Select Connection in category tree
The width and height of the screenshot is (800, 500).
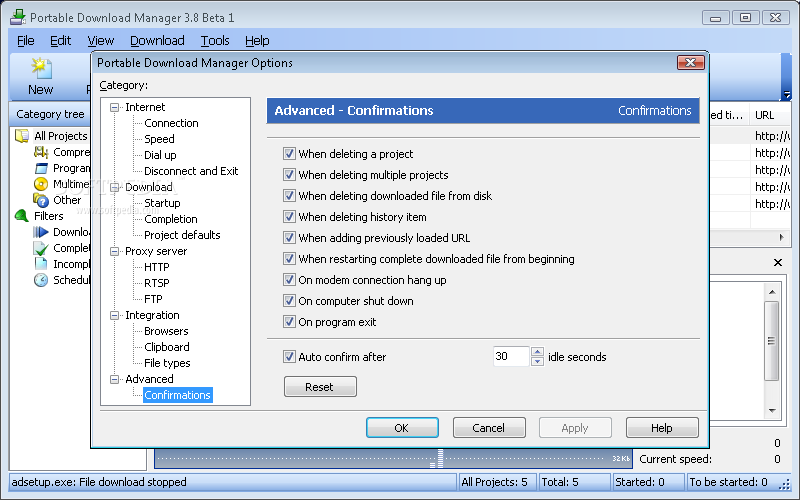[x=171, y=123]
